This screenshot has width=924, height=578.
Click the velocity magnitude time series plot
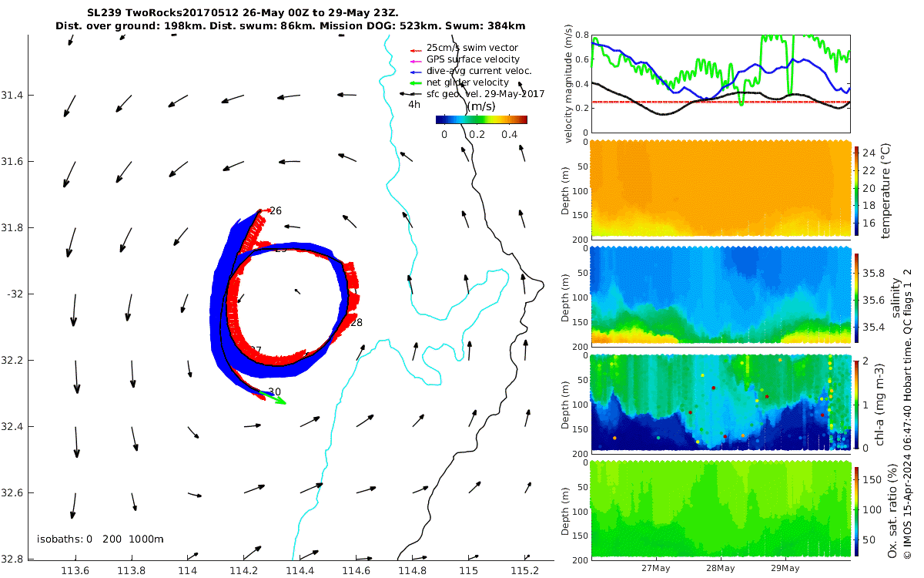click(x=720, y=82)
